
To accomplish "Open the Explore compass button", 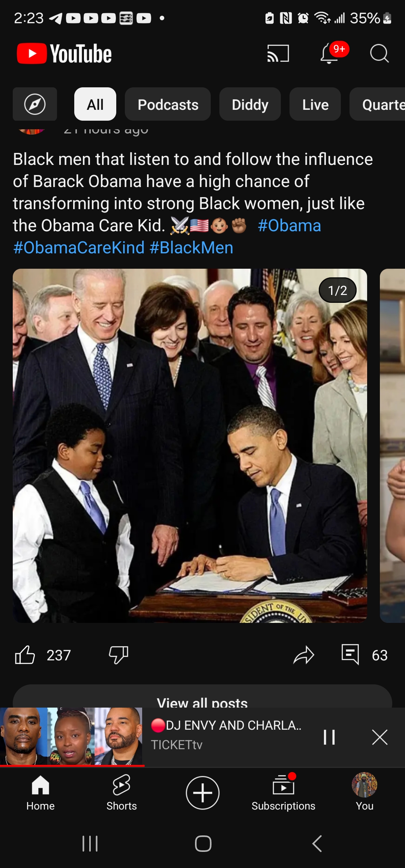I will pos(35,104).
